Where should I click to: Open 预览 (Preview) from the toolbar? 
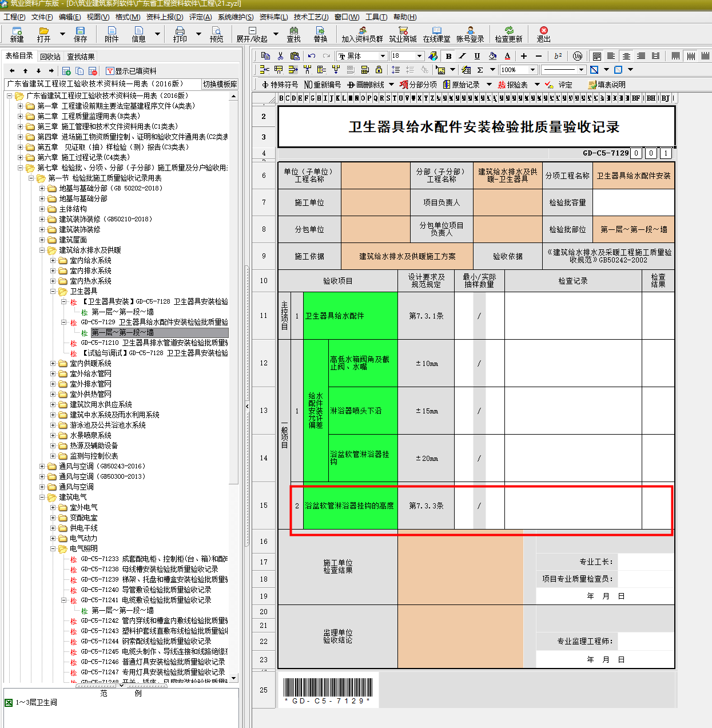[x=216, y=34]
